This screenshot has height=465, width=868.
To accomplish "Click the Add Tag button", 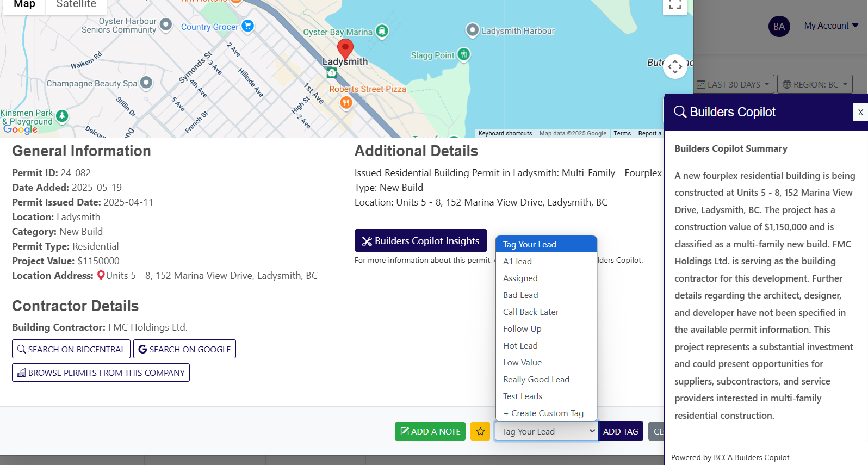I will tap(621, 431).
